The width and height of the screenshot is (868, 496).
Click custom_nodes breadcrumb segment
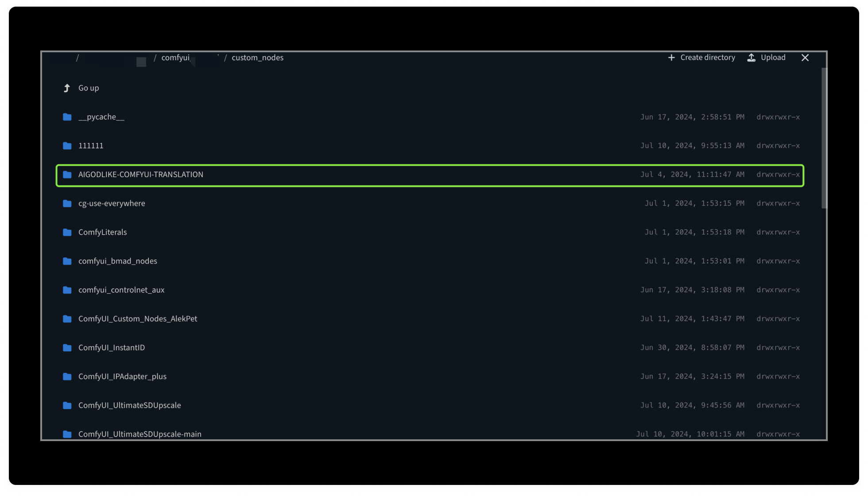[257, 58]
